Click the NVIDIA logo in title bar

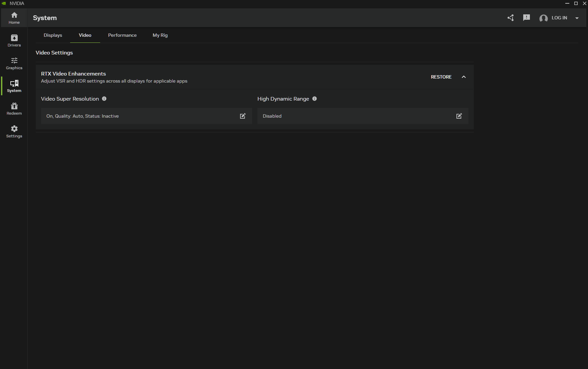[4, 3]
